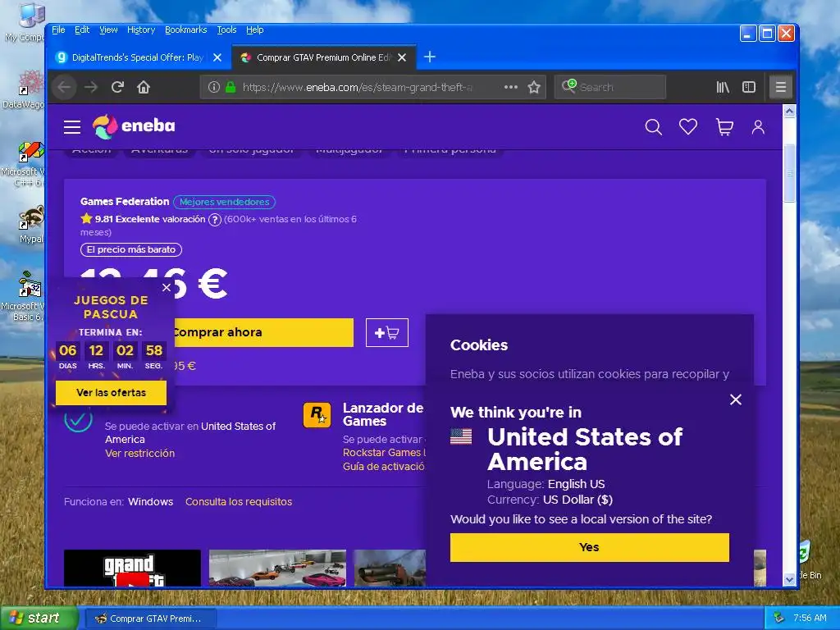Open the Bookmarks menu
Viewport: 840px width, 630px height.
pyautogui.click(x=185, y=30)
